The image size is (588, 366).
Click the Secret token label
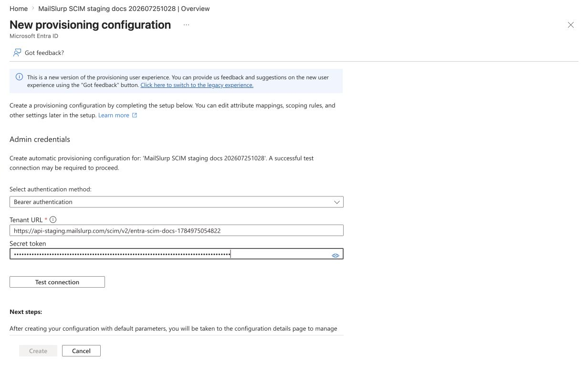pyautogui.click(x=28, y=243)
